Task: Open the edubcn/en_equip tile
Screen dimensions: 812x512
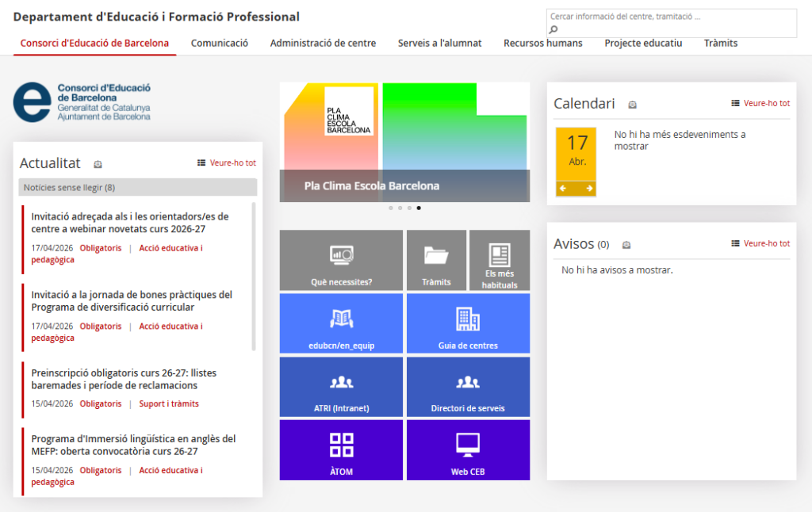Action: [341, 323]
